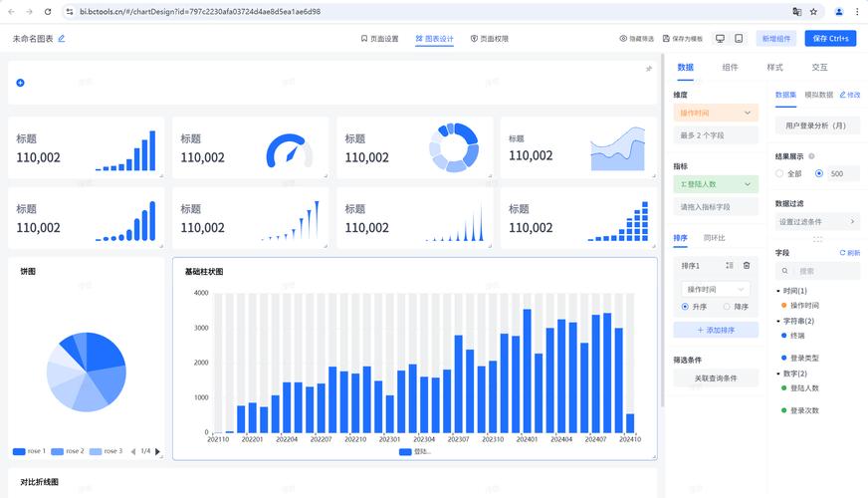Click the blue plus icon to add a filter

[x=21, y=83]
